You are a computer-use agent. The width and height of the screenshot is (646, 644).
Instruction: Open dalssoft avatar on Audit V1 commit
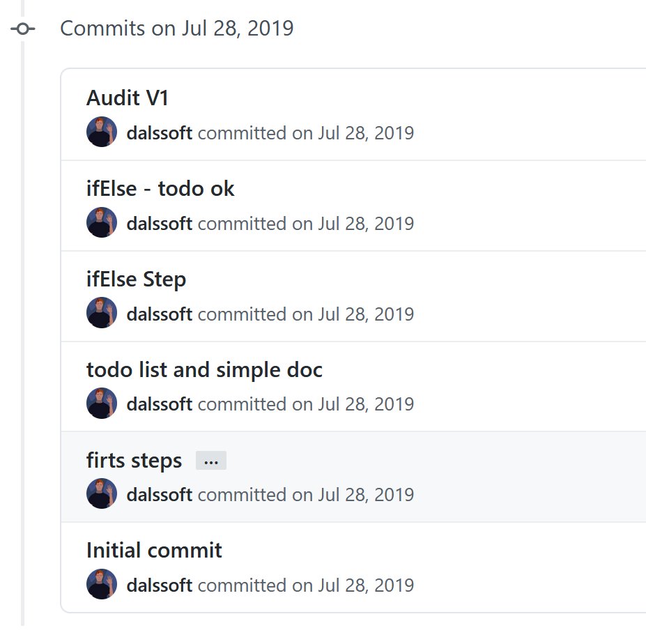pos(102,132)
